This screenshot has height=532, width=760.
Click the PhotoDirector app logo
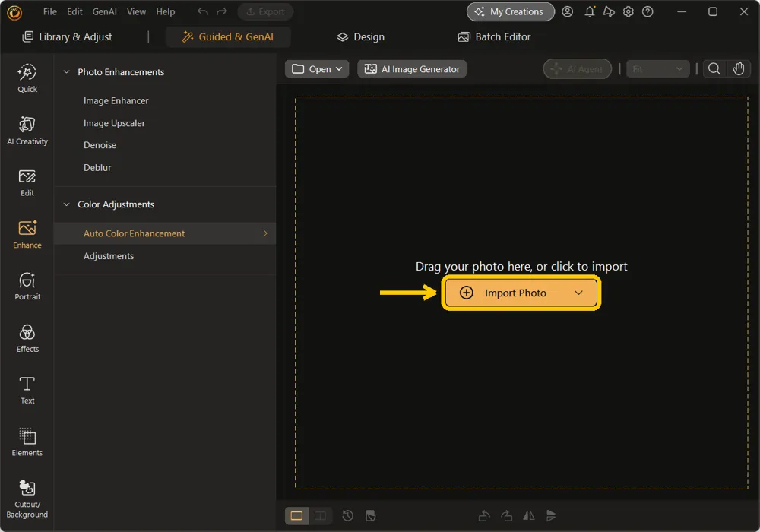[14, 12]
